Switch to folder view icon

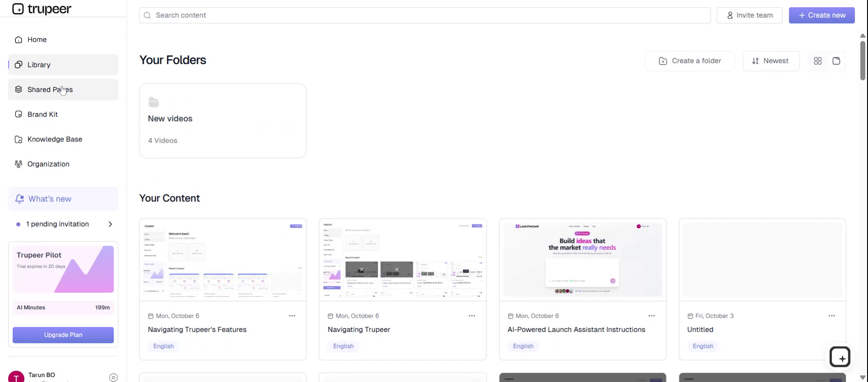[836, 61]
